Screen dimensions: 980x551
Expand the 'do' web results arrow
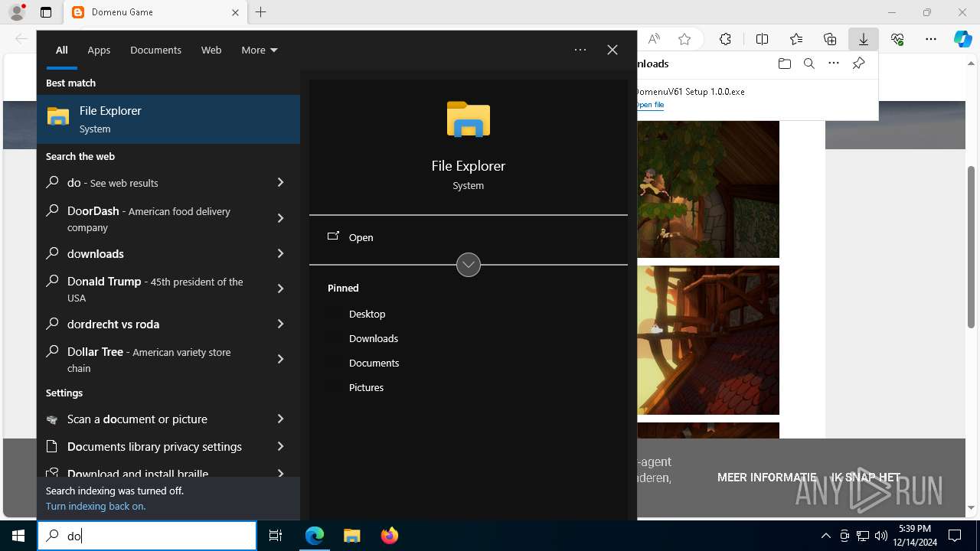[x=280, y=183]
